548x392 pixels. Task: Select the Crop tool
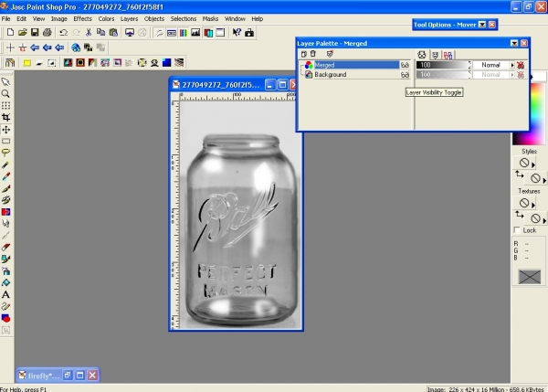(x=5, y=118)
